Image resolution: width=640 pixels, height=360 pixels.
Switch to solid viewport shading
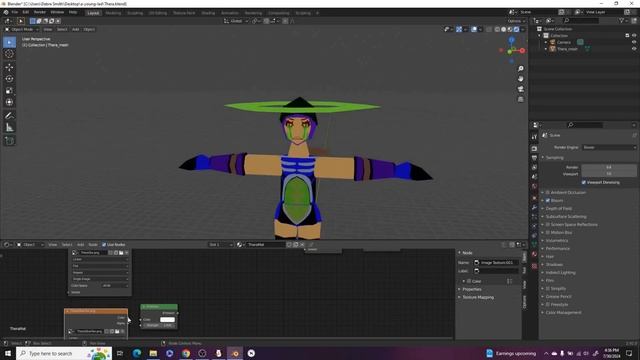(503, 29)
